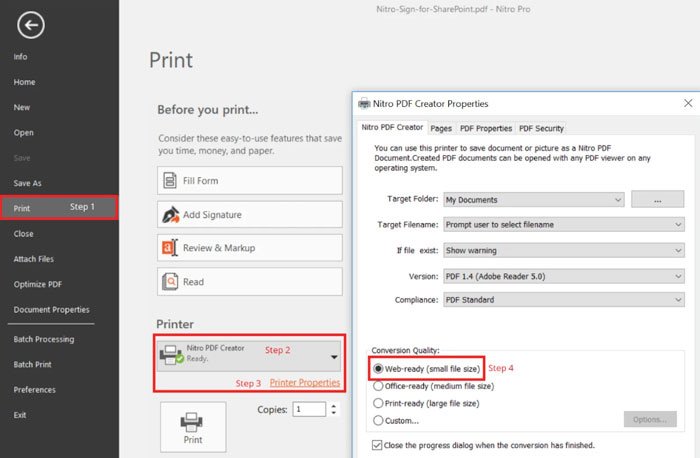Screen dimensions: 700x458
Task: Open the If file exist dropdown
Action: coord(564,250)
